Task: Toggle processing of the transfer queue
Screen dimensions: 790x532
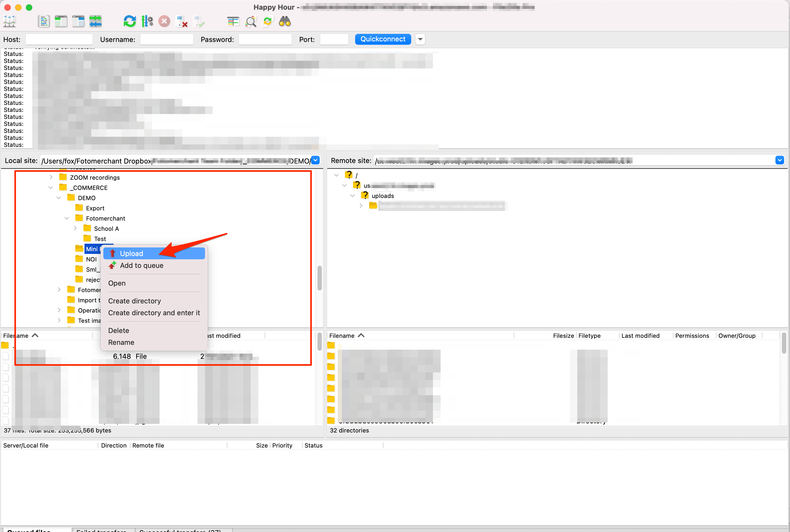Action: 147,21
